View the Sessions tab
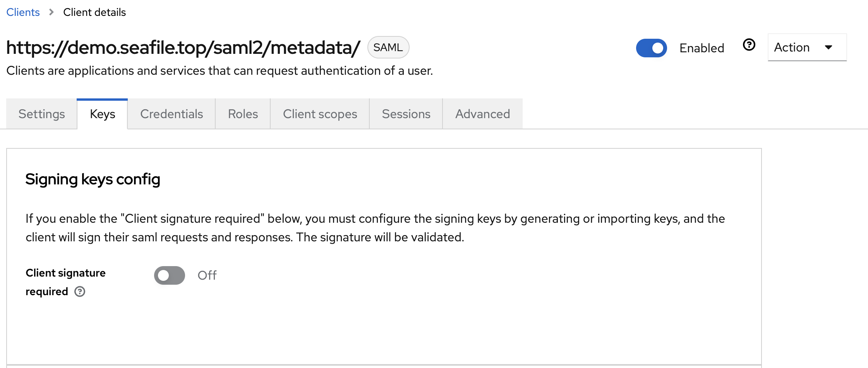This screenshot has width=868, height=368. pos(406,114)
